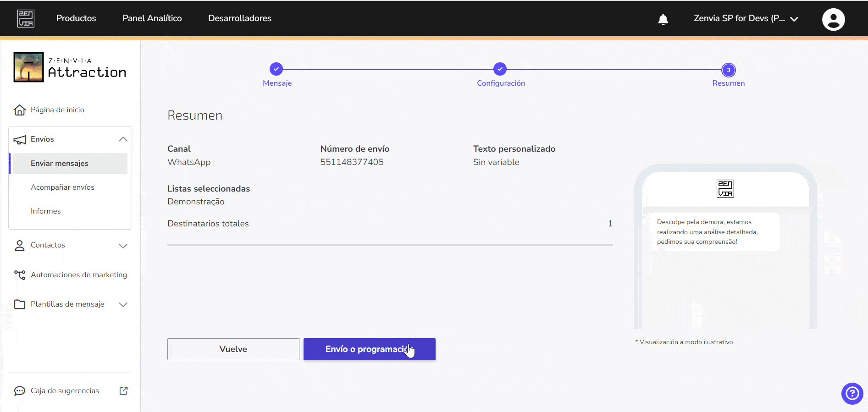This screenshot has width=868, height=412.
Task: Open the Caja de sugerencias external link icon
Action: pos(123,390)
